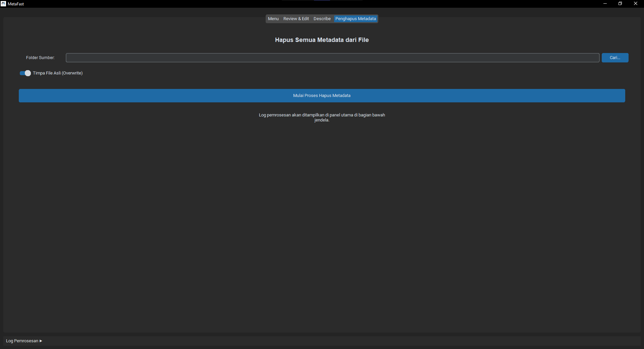Screen dimensions: 644x349
Task: Begin metadata removal with the blue button
Action: pyautogui.click(x=322, y=95)
